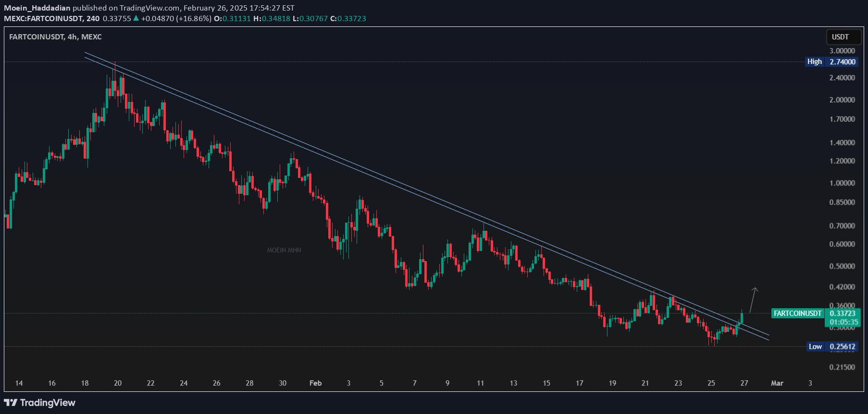Click the TradingView logo at chart bottom
This screenshot has width=868, height=414.
[x=40, y=402]
